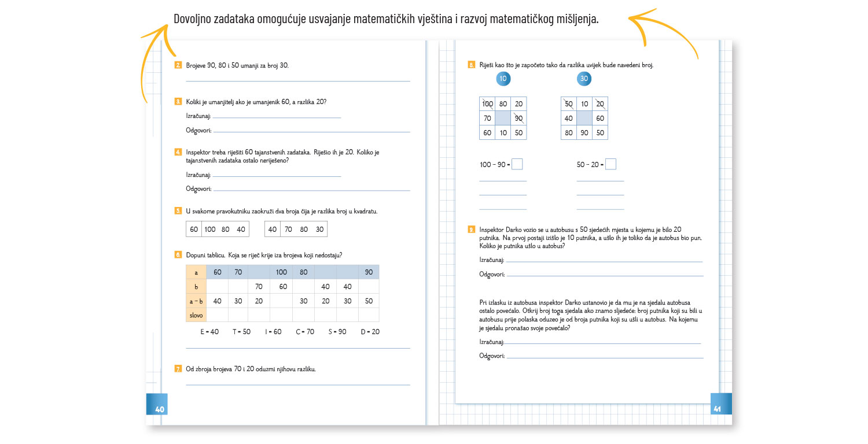Click the legend entry "C = 70"
Screen dimensions: 868x444
point(305,332)
